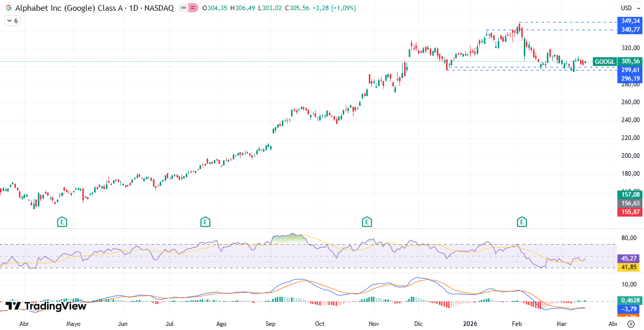The image size is (644, 330).
Task: Toggle the gray minus market status indicator
Action: point(183,8)
